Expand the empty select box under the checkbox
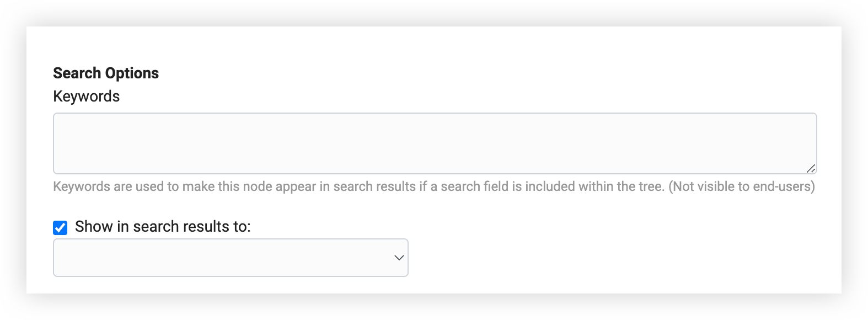 [x=231, y=258]
